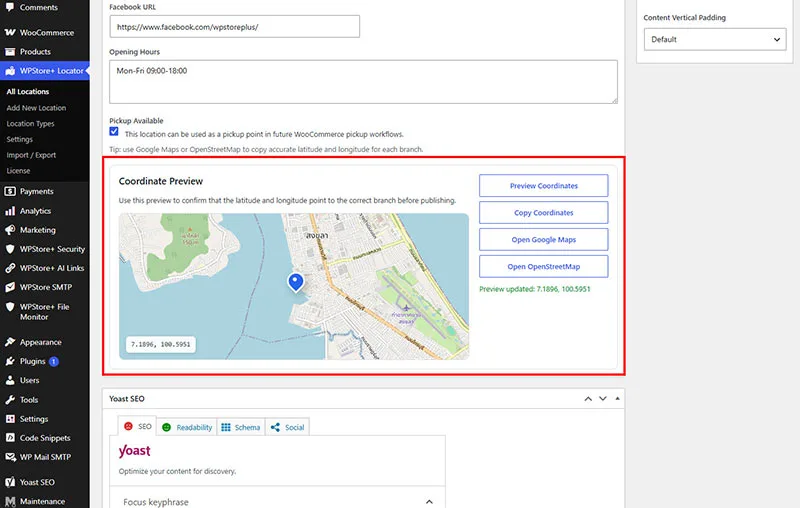Click the WP Mail SMTP envelope icon
The height and width of the screenshot is (508, 800).
[10, 457]
